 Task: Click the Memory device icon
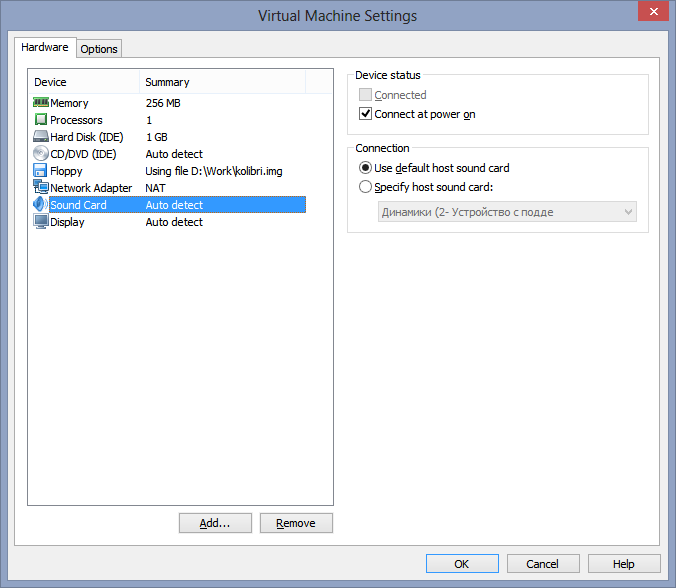pyautogui.click(x=41, y=103)
